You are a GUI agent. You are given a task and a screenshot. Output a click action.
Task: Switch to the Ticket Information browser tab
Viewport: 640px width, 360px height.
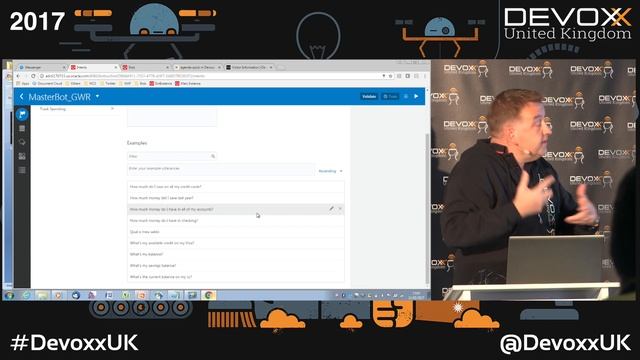click(249, 67)
